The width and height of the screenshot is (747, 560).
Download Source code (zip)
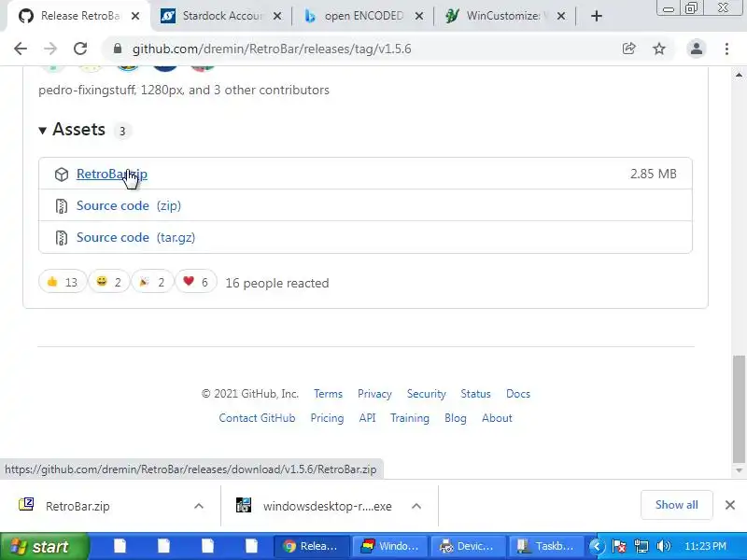[x=129, y=205]
